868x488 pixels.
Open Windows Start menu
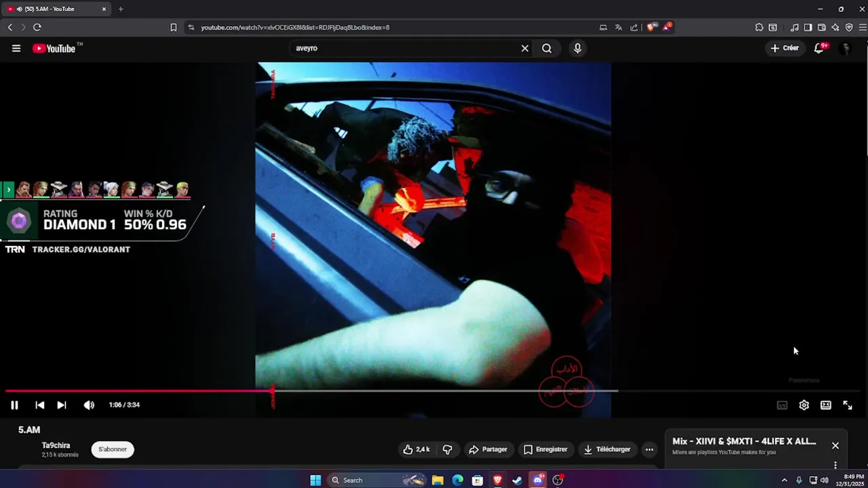coord(315,480)
